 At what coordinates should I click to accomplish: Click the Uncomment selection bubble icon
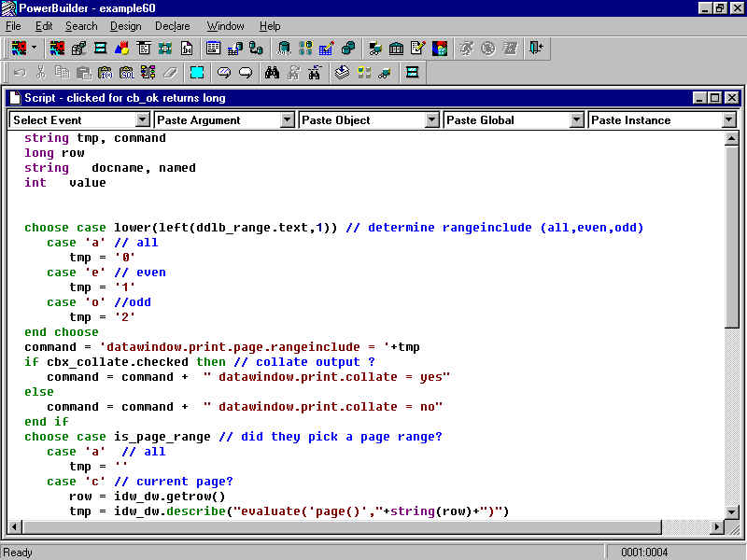click(246, 73)
